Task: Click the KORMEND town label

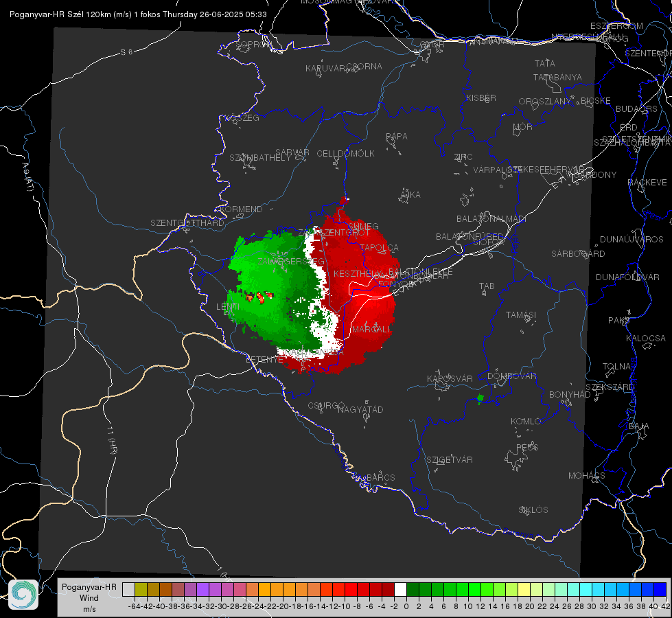Action: point(241,209)
